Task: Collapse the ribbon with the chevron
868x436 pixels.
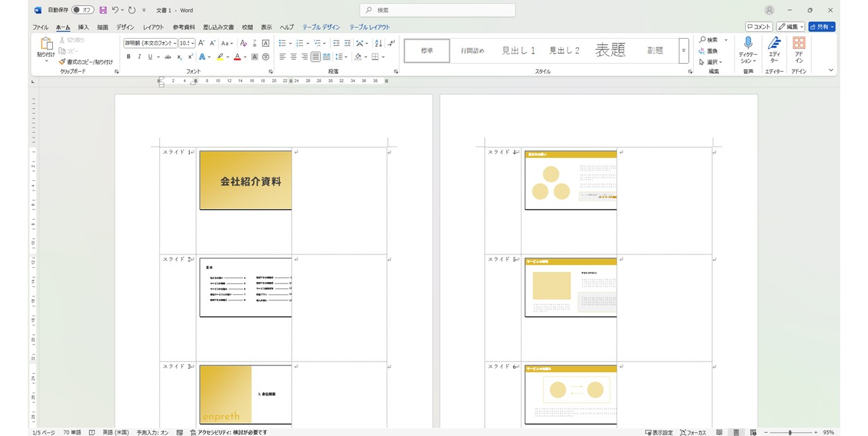Action: coord(831,70)
